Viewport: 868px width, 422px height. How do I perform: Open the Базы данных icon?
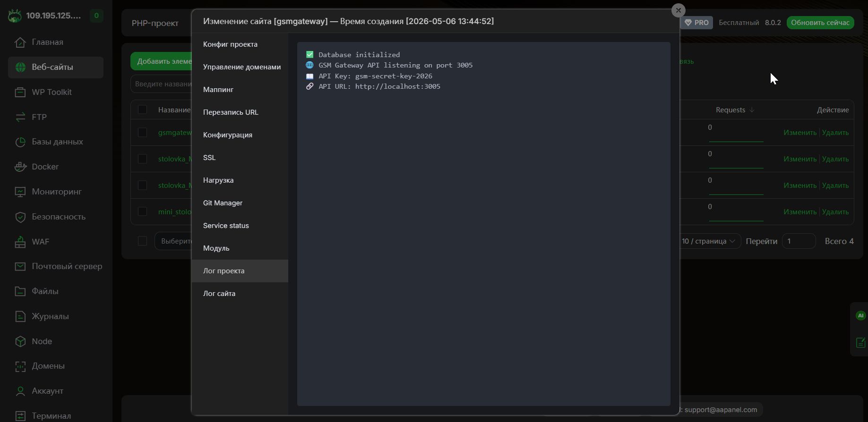pyautogui.click(x=20, y=142)
